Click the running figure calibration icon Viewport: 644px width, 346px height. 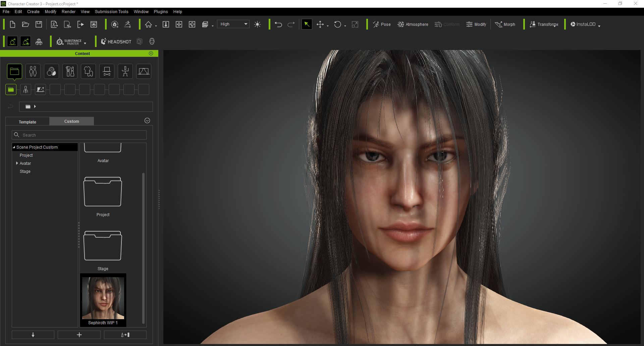pyautogui.click(x=128, y=24)
